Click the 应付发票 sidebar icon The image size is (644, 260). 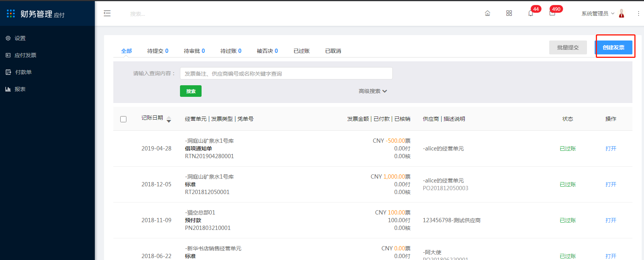[x=8, y=55]
